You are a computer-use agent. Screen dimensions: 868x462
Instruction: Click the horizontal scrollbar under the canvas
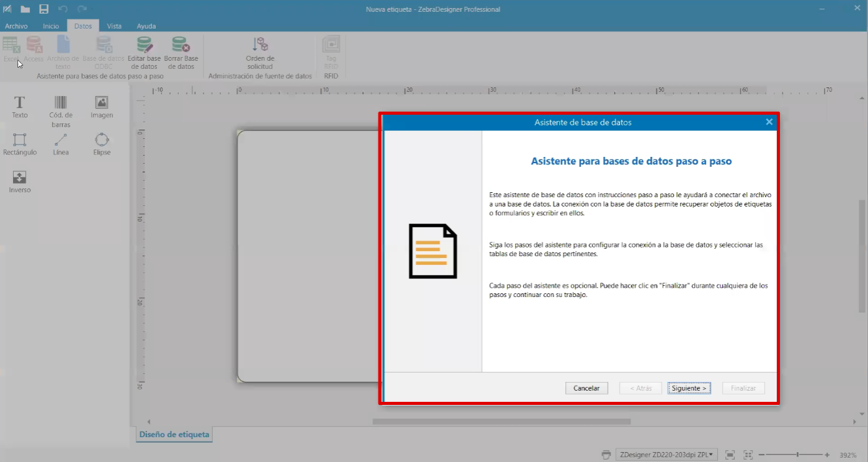(x=501, y=422)
